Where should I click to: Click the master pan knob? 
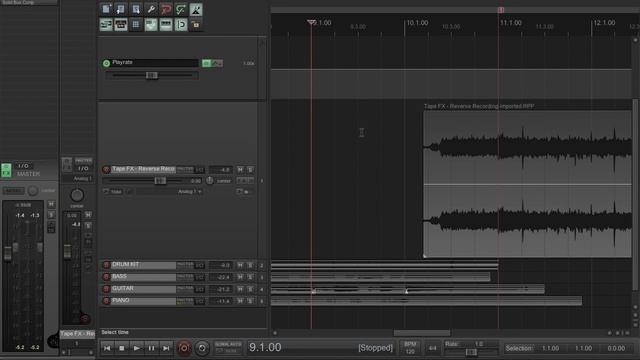click(33, 191)
